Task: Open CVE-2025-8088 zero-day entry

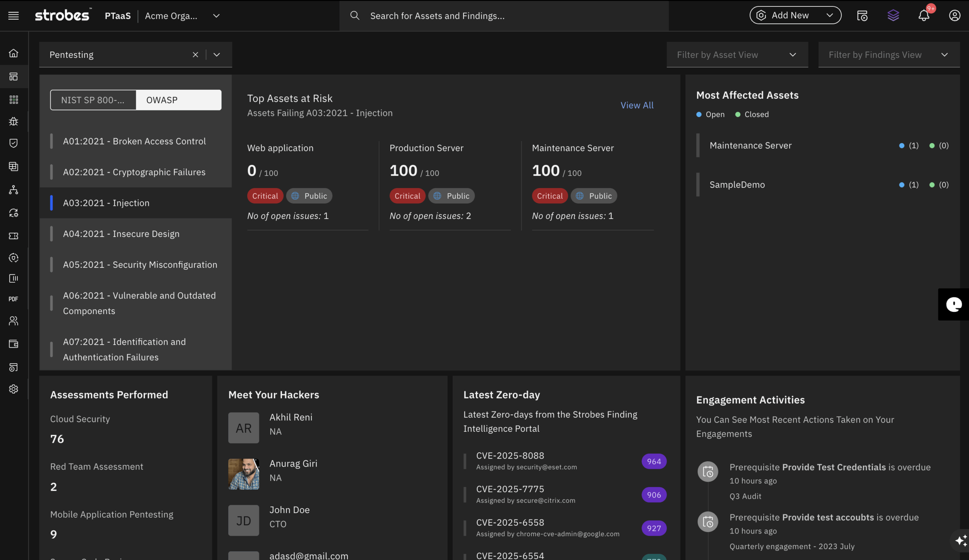Action: [510, 456]
